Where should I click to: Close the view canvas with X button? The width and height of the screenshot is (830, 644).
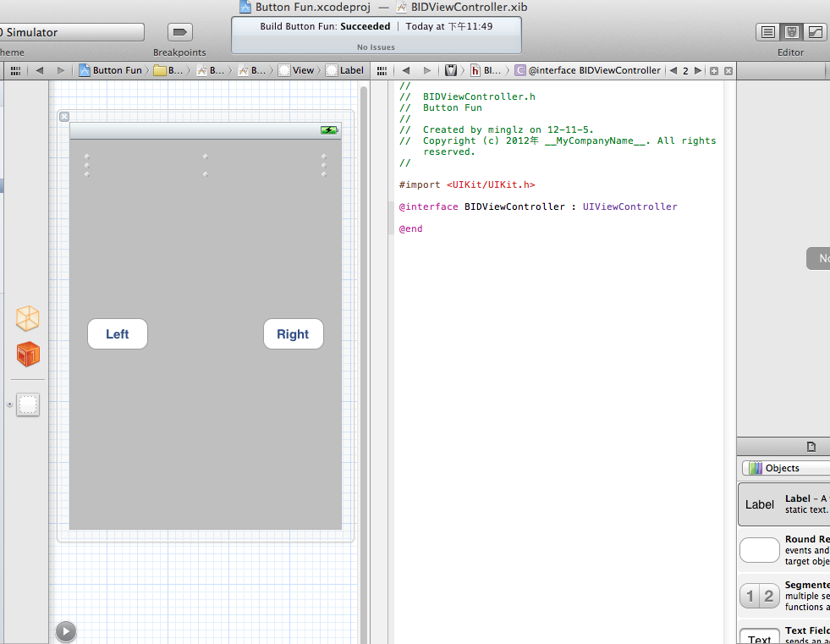coord(64,117)
